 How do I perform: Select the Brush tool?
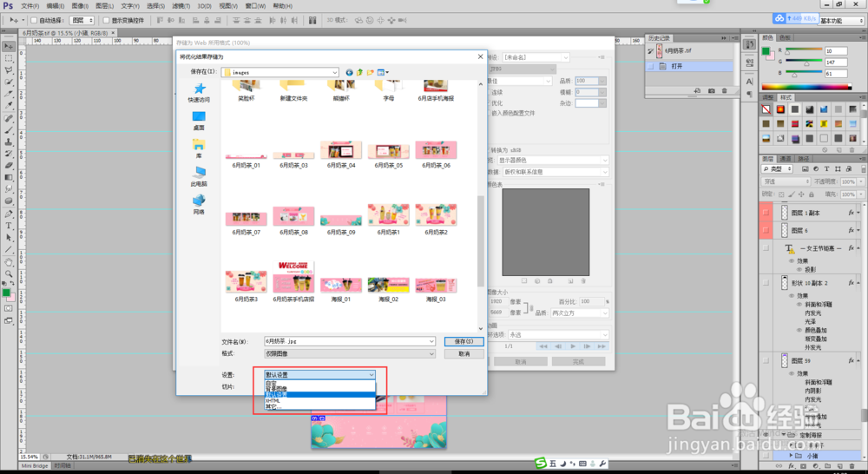[9, 131]
